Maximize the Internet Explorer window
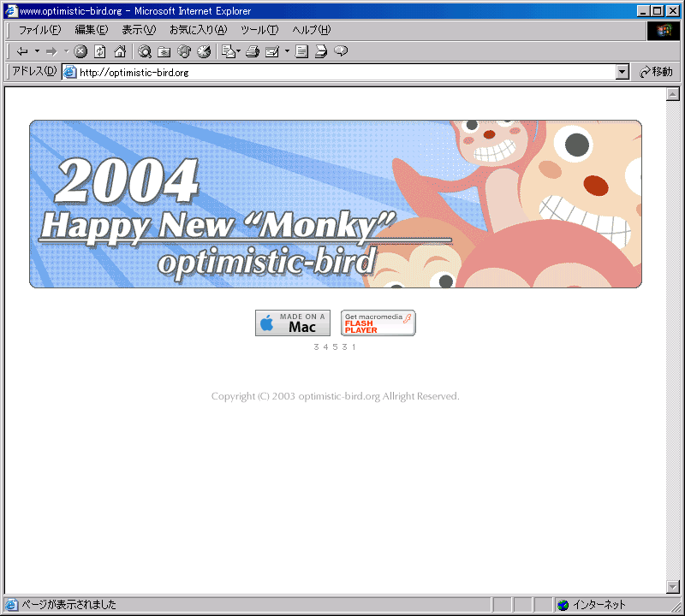The width and height of the screenshot is (685, 616). (657, 11)
